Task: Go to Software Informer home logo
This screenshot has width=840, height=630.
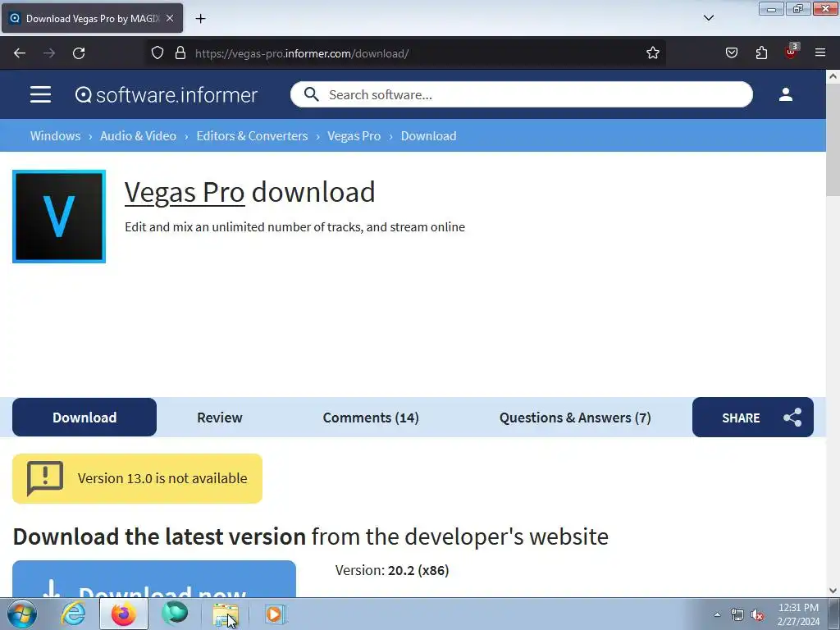Action: [x=166, y=95]
